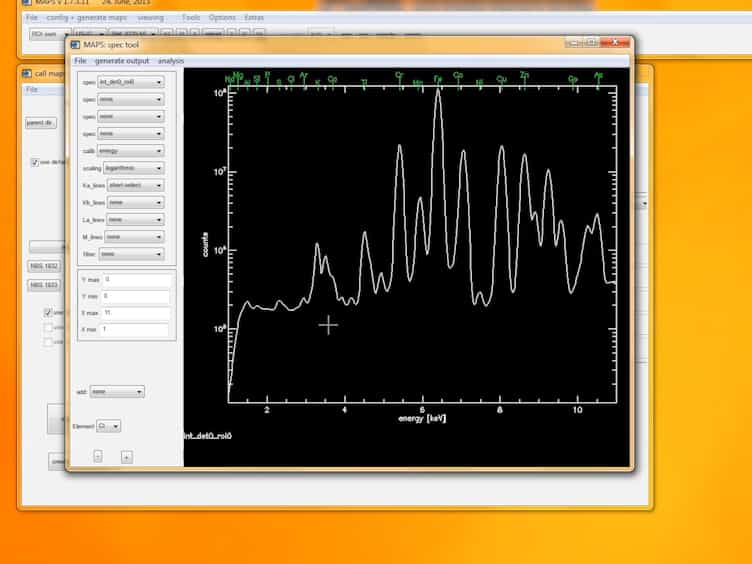Click the Cr element label above spectrum

click(x=400, y=75)
